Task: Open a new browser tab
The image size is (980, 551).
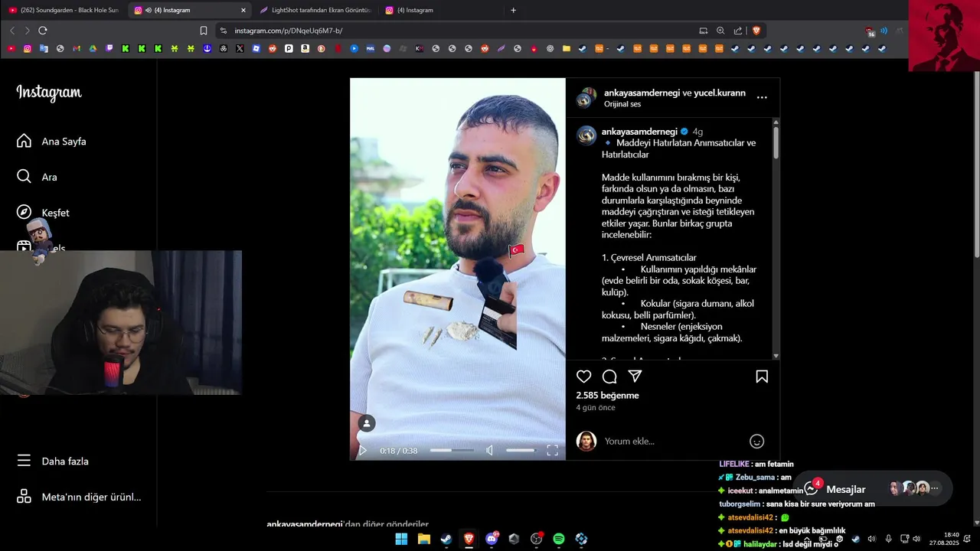Action: 513,10
